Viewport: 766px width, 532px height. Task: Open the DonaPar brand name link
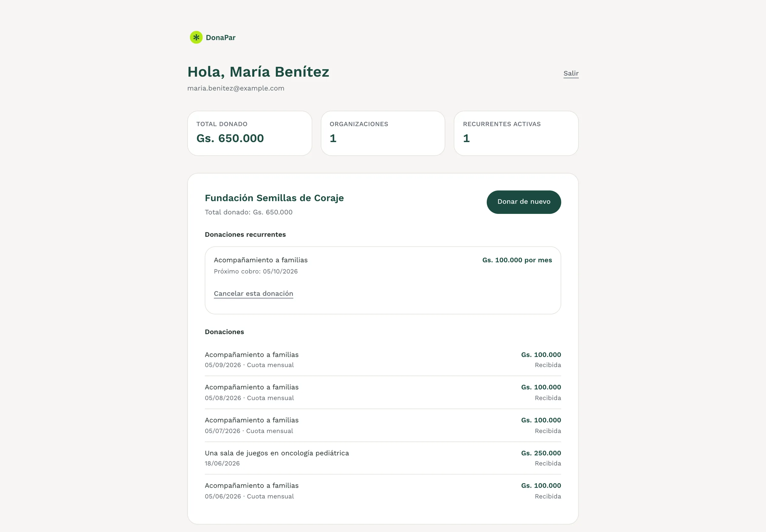(x=220, y=38)
